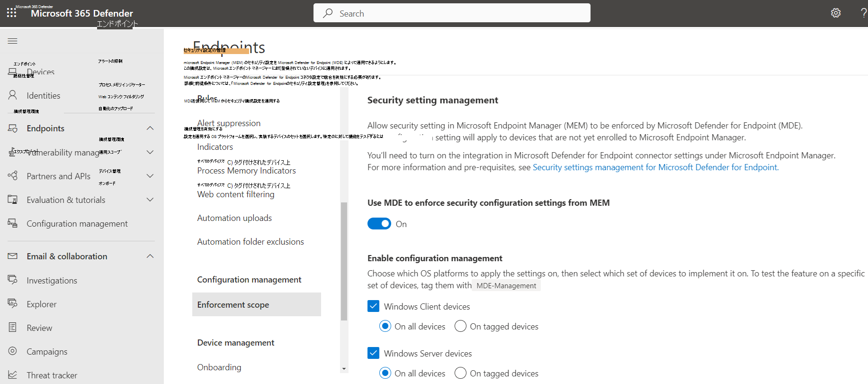Select On tagged devices for Windows Server
Image resolution: width=868 pixels, height=384 pixels.
(x=460, y=373)
